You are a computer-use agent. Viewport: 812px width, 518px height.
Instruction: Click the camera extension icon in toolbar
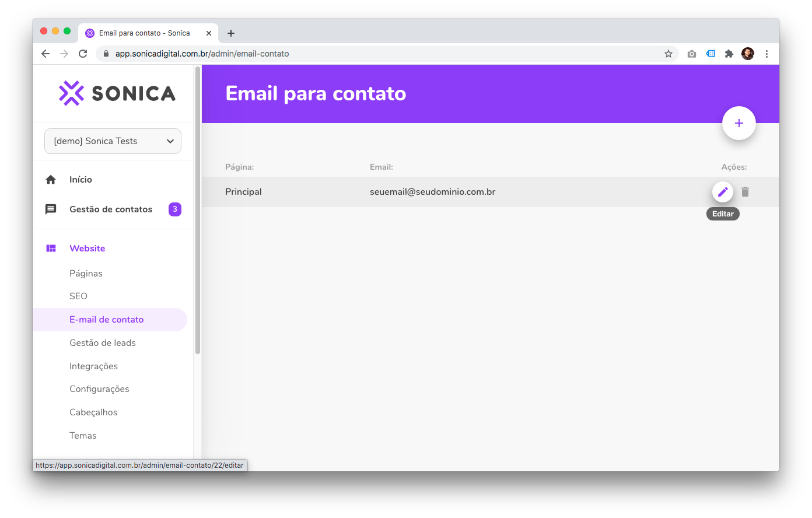tap(692, 54)
